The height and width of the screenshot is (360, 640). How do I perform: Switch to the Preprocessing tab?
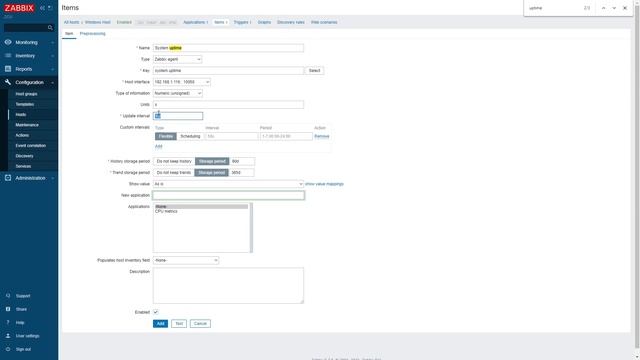(x=93, y=33)
